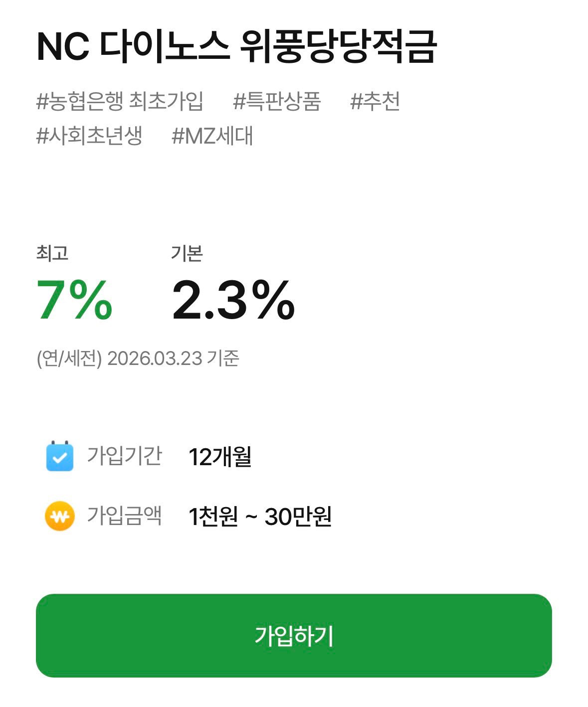Click the 2026.03.23 기준 date note
The height and width of the screenshot is (707, 588).
tap(174, 358)
